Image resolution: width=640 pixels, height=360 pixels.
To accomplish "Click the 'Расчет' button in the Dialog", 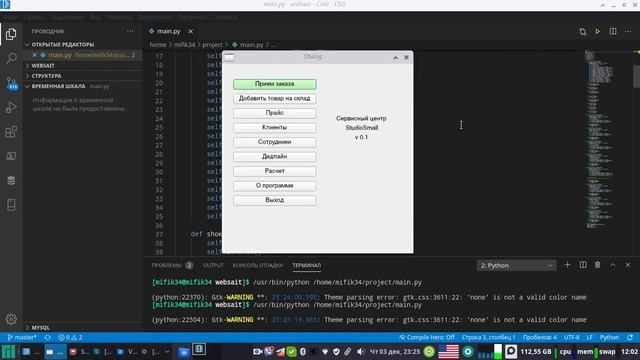I will click(x=275, y=171).
